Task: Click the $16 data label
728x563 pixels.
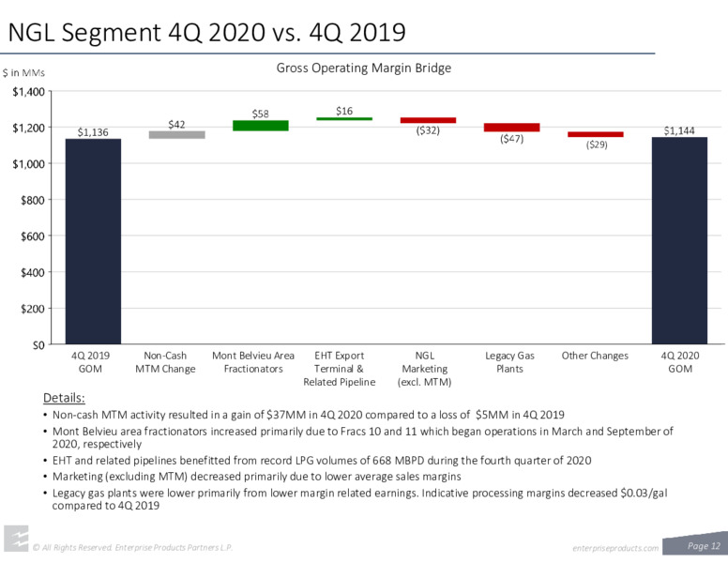Action: click(x=344, y=111)
